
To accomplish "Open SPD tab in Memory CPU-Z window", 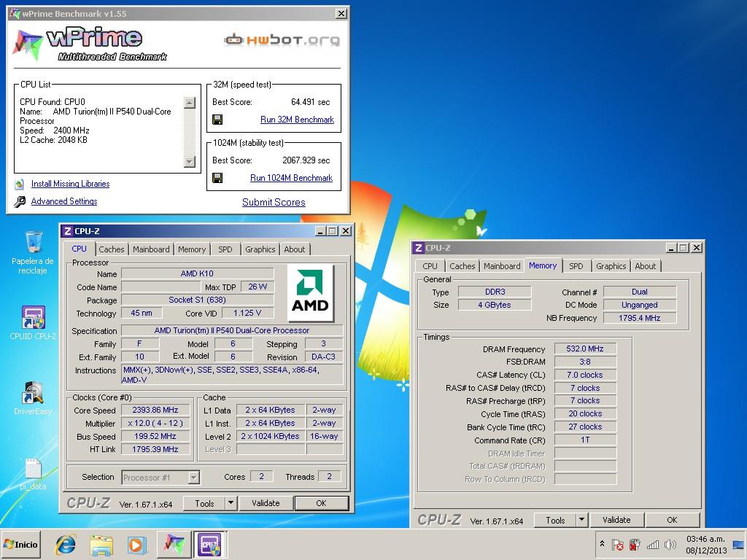I will pyautogui.click(x=576, y=266).
